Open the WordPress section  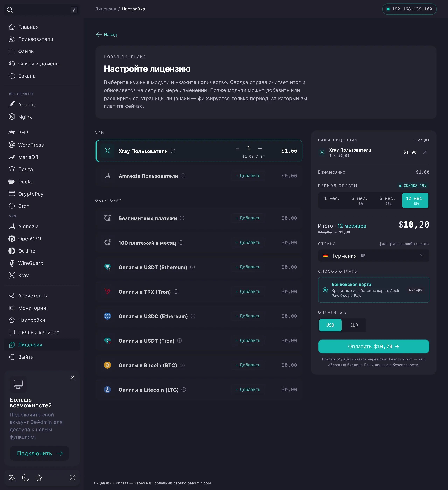(x=42, y=145)
